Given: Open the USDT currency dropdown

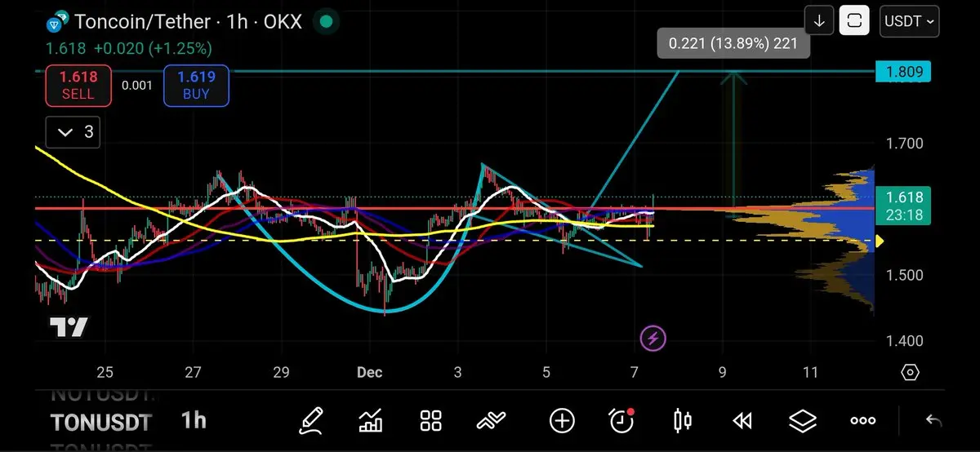Looking at the screenshot, I should pyautogui.click(x=910, y=21).
